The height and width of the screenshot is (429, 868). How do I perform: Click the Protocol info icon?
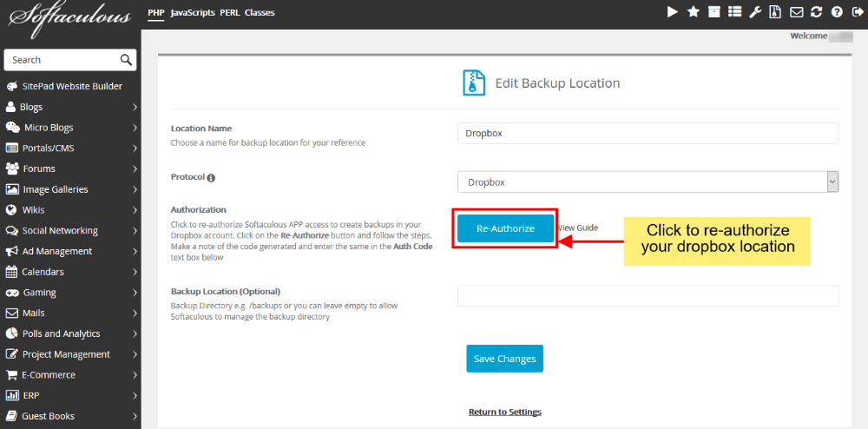[x=211, y=178]
